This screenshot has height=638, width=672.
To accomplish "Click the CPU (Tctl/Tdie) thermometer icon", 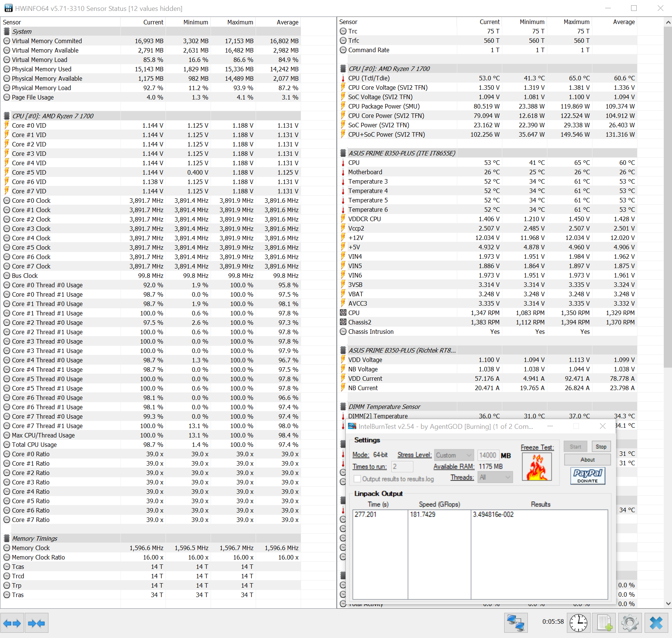I will coord(343,78).
